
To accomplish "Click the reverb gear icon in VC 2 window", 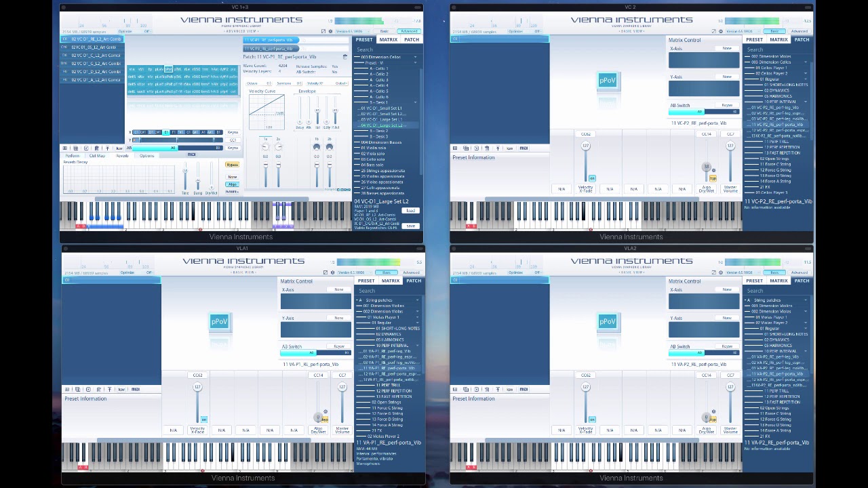I will pyautogui.click(x=713, y=170).
